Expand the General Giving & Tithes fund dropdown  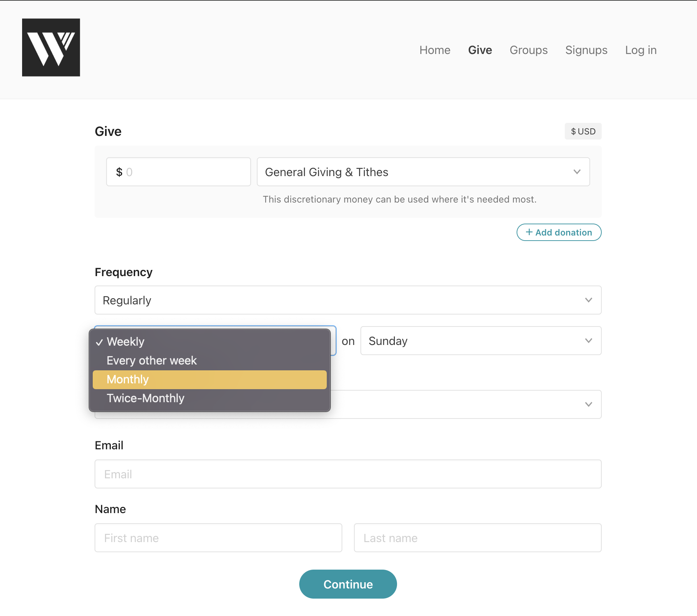pyautogui.click(x=423, y=172)
